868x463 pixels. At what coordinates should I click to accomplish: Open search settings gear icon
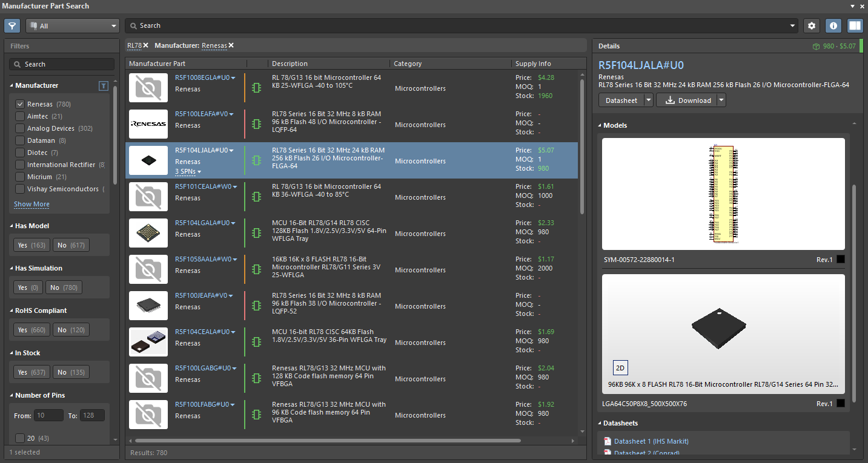pos(812,26)
